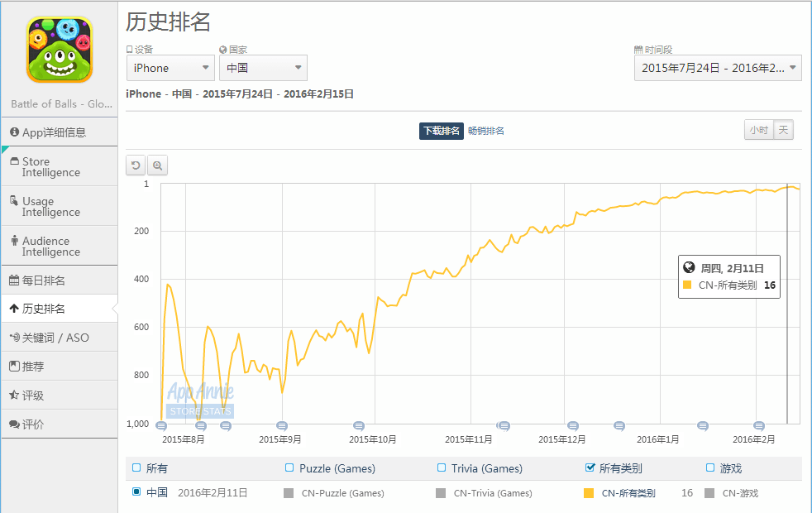The image size is (812, 513).
Task: Click the magnifier zoom icon above chart
Action: coord(157,165)
